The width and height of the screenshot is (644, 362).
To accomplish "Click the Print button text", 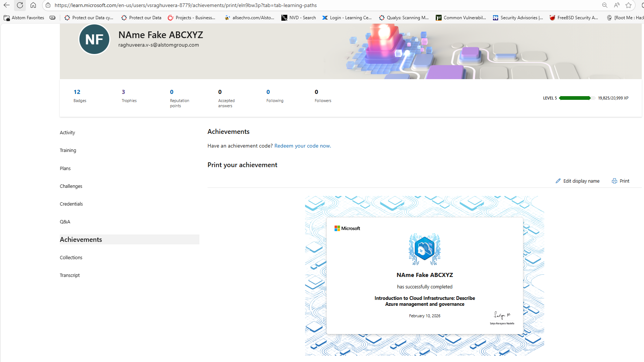I will click(624, 181).
